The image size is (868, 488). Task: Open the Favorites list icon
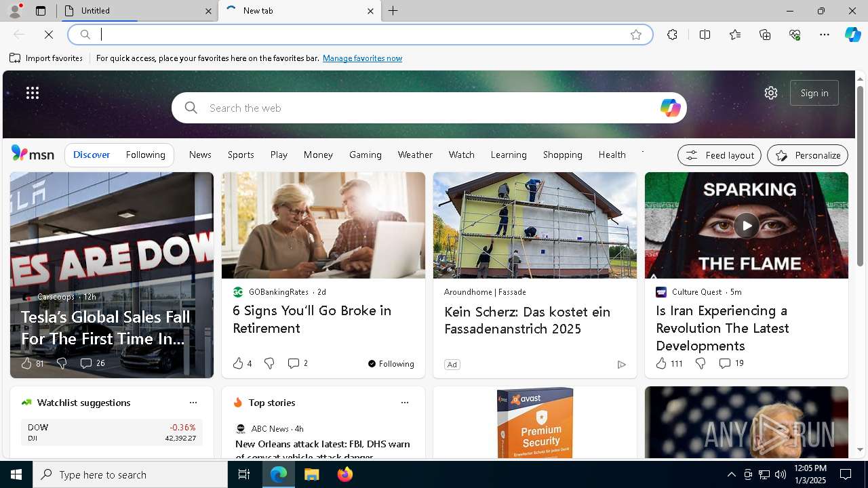(x=735, y=35)
